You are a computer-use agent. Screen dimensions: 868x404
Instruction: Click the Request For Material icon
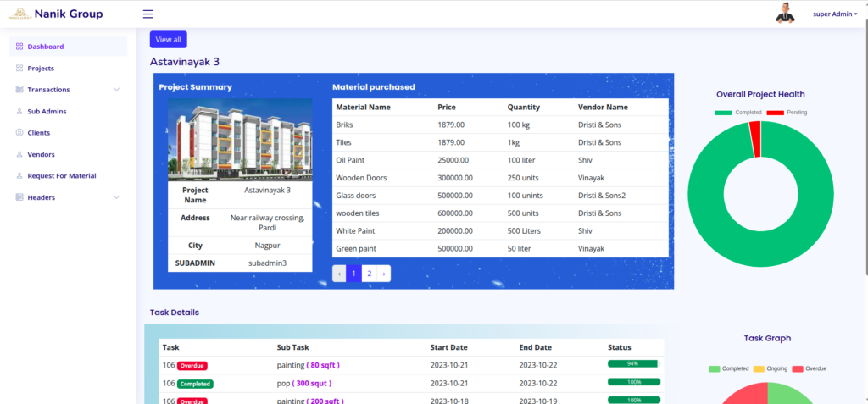pos(19,176)
